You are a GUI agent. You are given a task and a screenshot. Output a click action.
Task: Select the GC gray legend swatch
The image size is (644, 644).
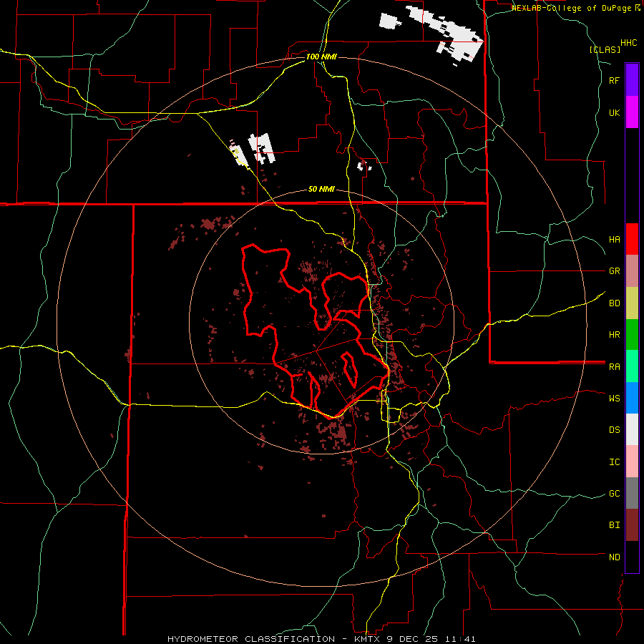click(x=632, y=493)
